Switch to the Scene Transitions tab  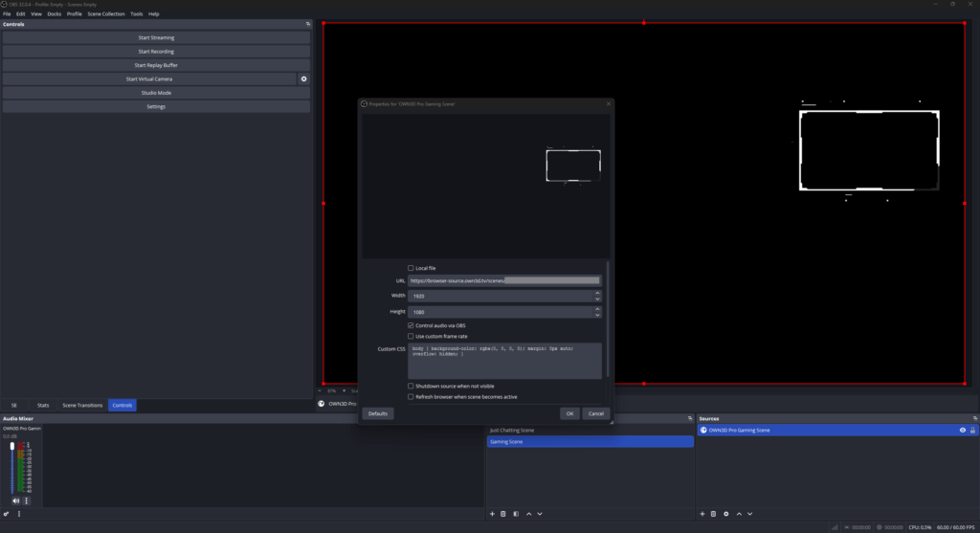tap(82, 406)
